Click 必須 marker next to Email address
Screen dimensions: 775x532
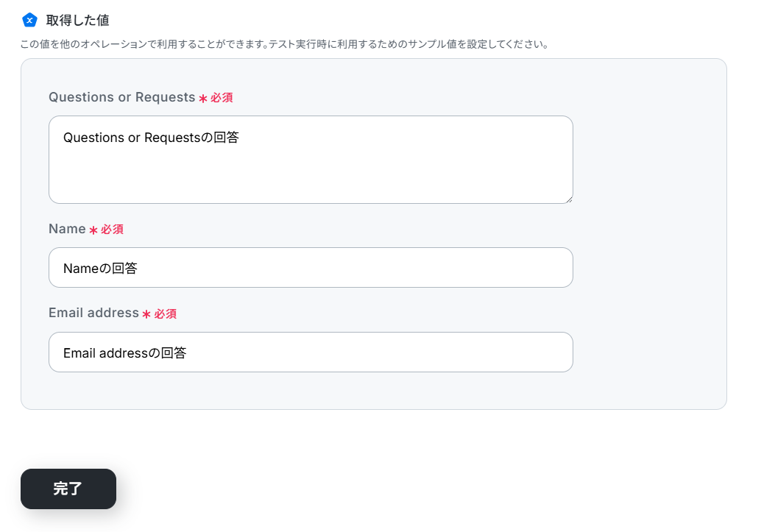click(165, 313)
